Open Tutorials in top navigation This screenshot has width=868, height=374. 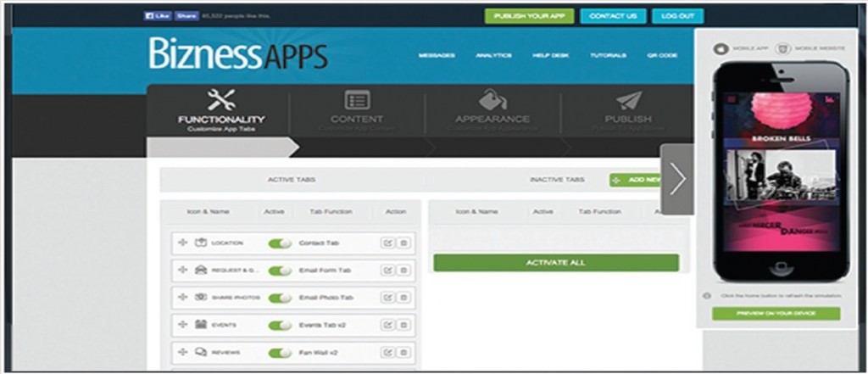pos(608,55)
